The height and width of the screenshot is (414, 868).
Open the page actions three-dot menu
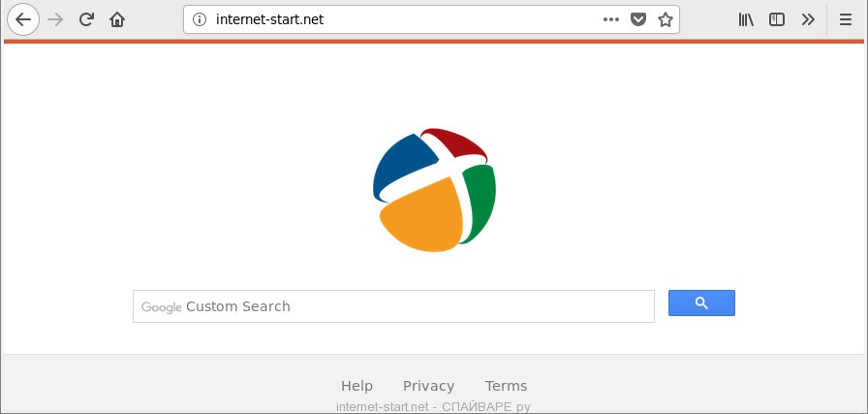tap(610, 19)
